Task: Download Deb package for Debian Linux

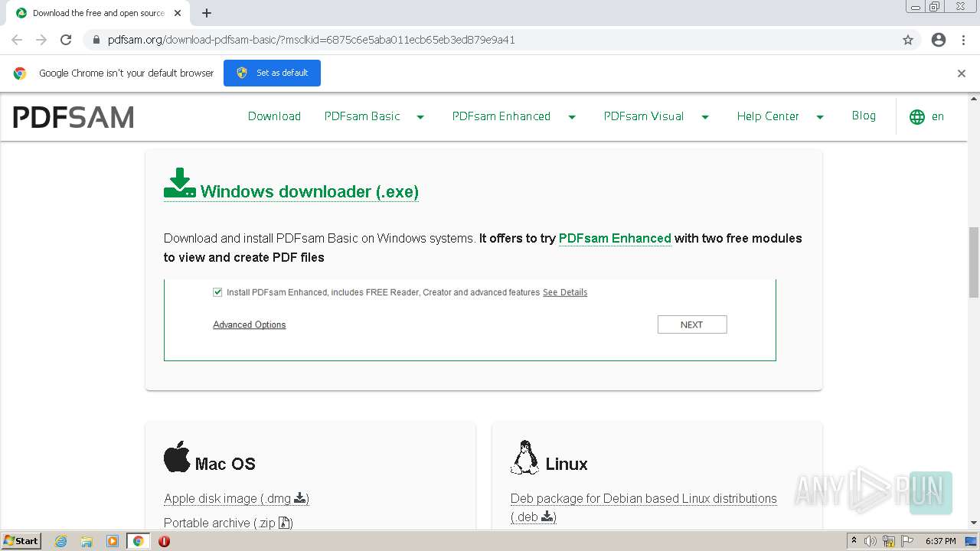Action: pos(643,507)
